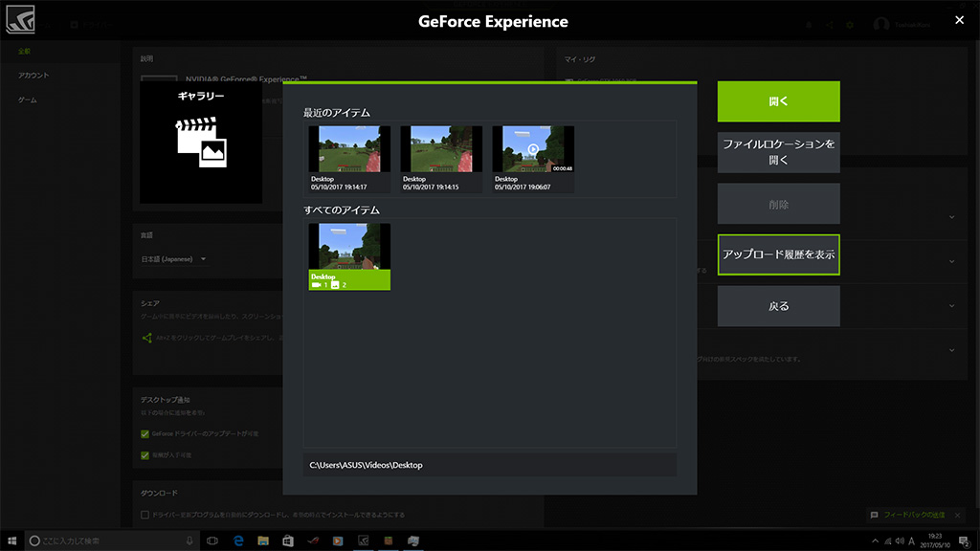Click the NVIDIA logo in top-left corner
Screen dimensions: 980x551
(19, 20)
